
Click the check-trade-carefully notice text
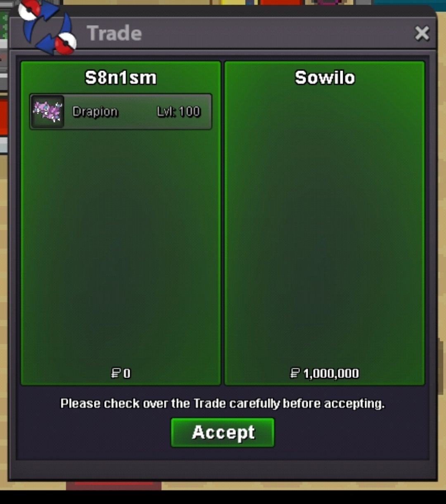coord(223,403)
